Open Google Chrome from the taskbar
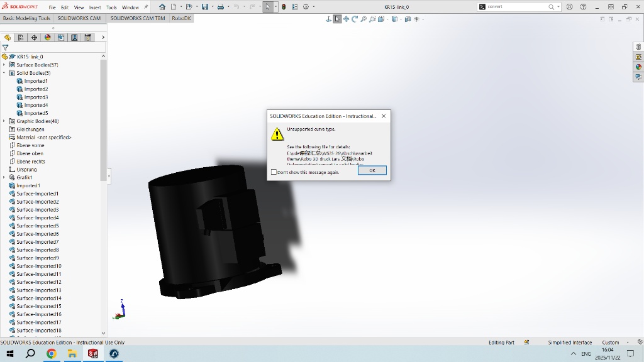Screen dimensions: 644x362 coord(52,354)
